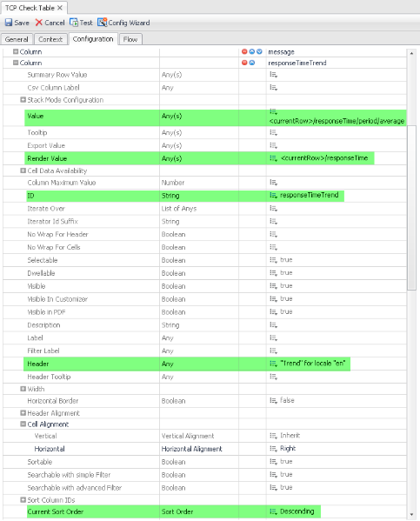Move message column down with arrow icon
This screenshot has width=420, height=521.
[x=259, y=51]
